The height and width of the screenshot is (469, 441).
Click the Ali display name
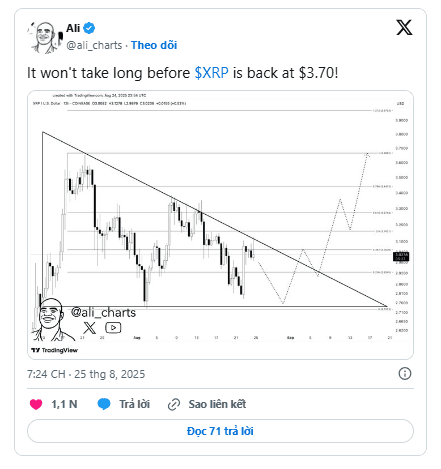(x=73, y=28)
